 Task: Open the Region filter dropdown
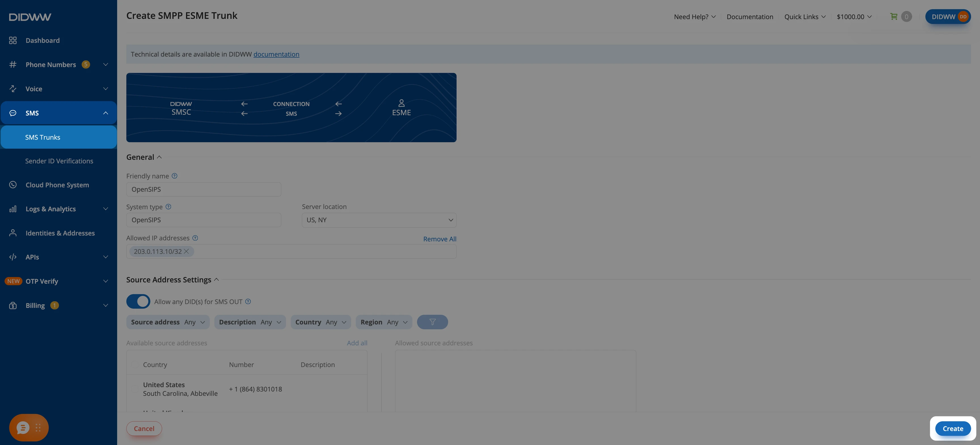(384, 322)
